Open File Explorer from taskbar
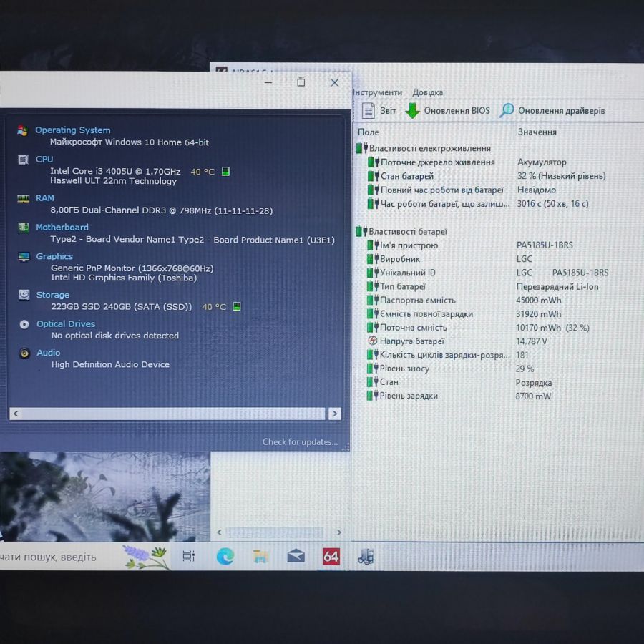 coord(260,557)
